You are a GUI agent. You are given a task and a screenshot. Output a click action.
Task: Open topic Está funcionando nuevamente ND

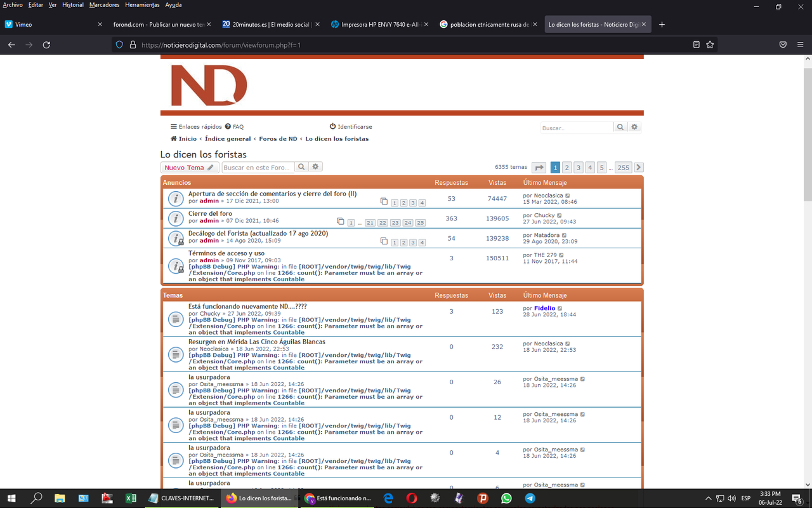pos(247,306)
